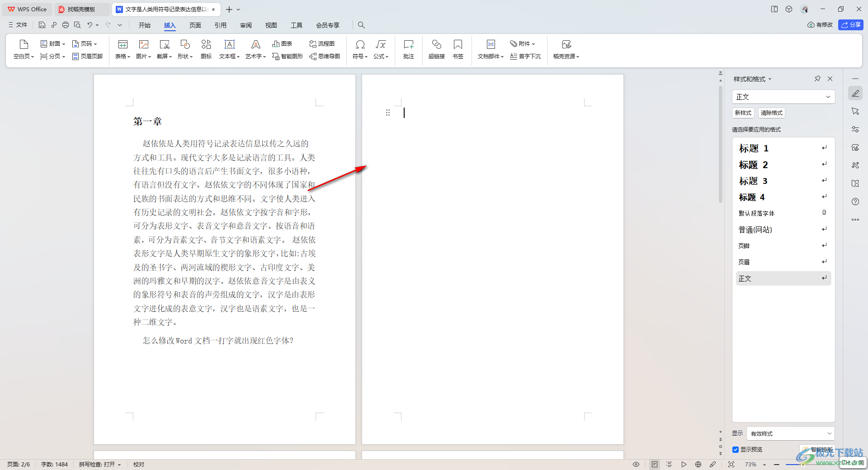Toggle eye protection mode in status bar
The width and height of the screenshot is (868, 470).
[x=636, y=464]
